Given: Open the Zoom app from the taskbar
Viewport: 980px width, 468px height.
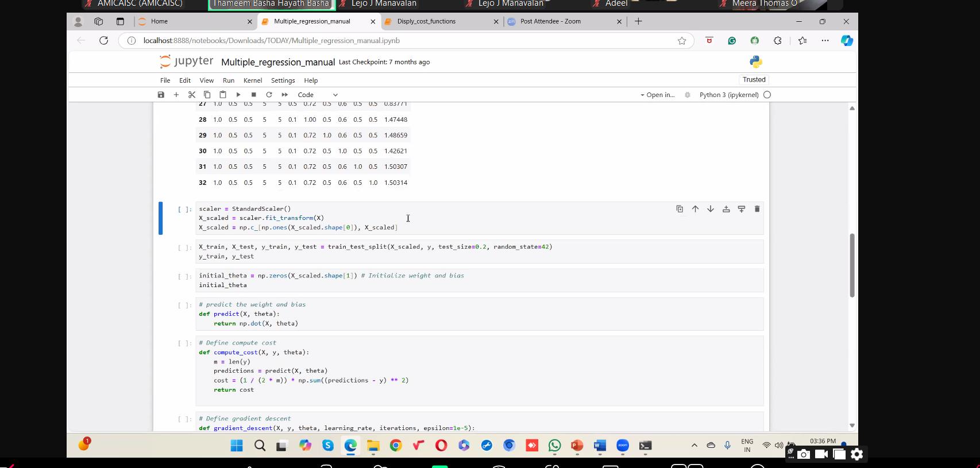Looking at the screenshot, I should point(623,446).
